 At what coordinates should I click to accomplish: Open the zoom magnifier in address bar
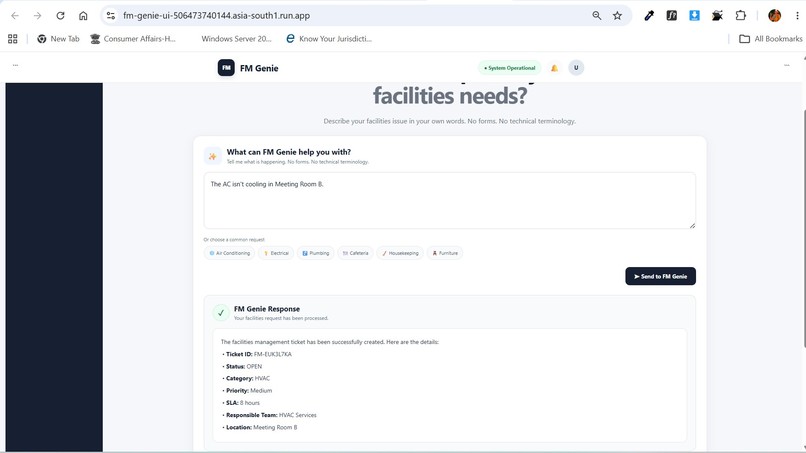coord(596,15)
